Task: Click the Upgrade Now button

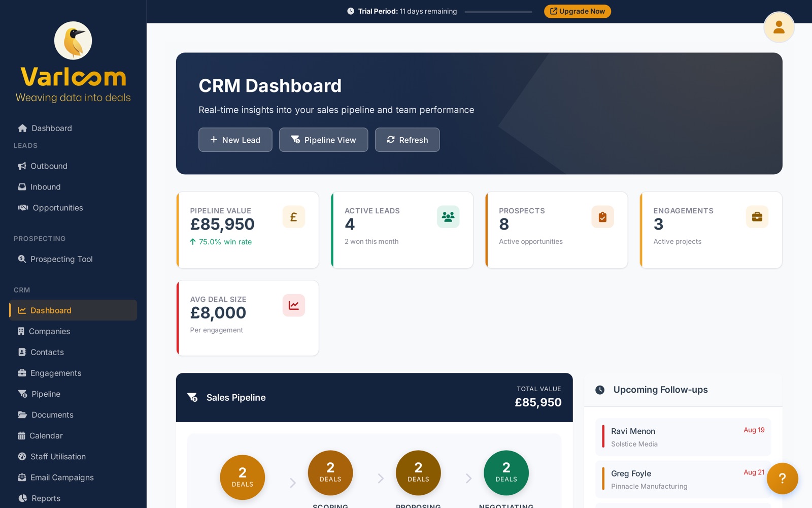Action: point(578,11)
